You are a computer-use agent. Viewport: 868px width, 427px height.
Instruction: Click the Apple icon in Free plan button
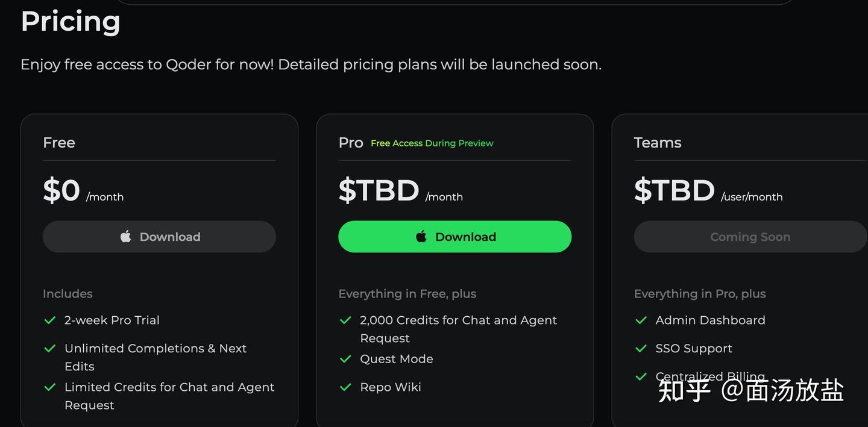(x=125, y=237)
